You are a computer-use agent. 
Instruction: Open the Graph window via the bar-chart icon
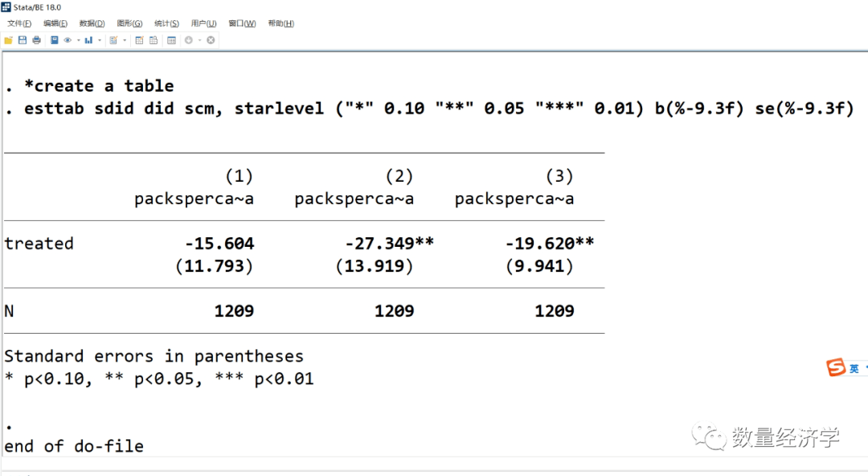click(x=89, y=40)
